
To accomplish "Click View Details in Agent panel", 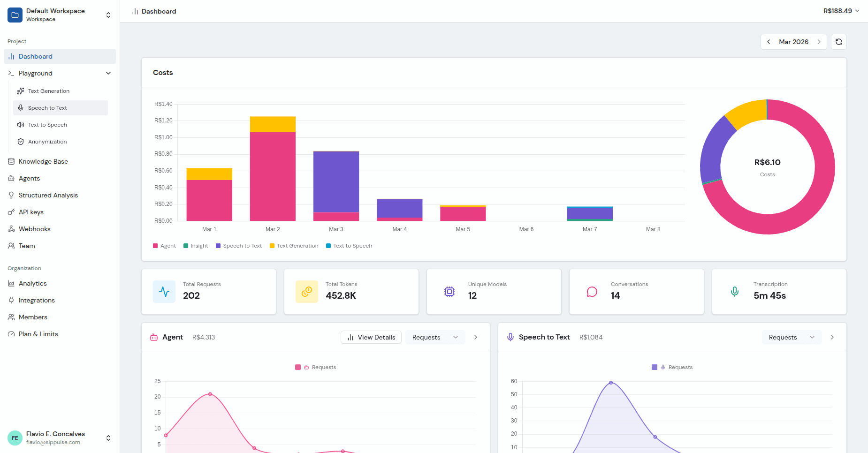I will (371, 337).
